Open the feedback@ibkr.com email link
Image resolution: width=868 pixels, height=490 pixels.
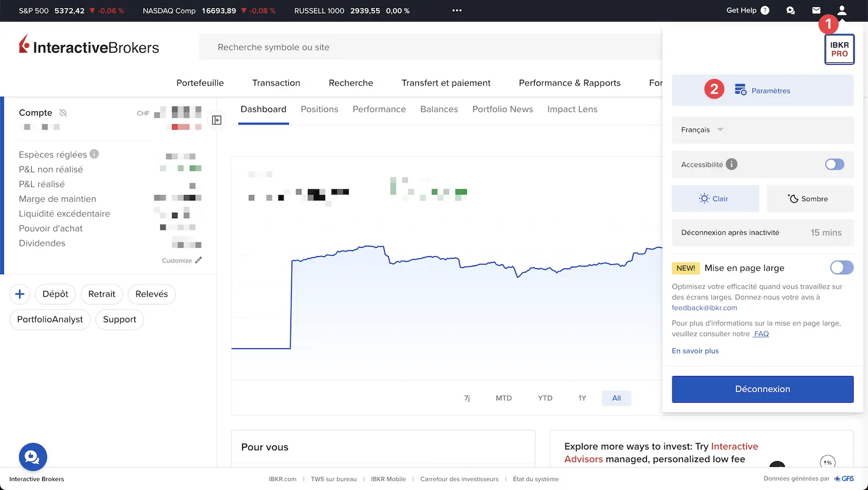pyautogui.click(x=704, y=308)
